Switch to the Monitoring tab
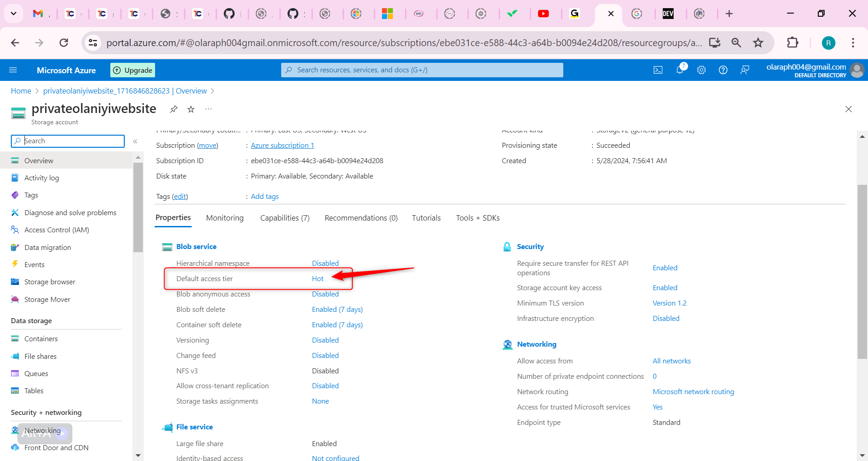The width and height of the screenshot is (868, 461). click(x=225, y=218)
